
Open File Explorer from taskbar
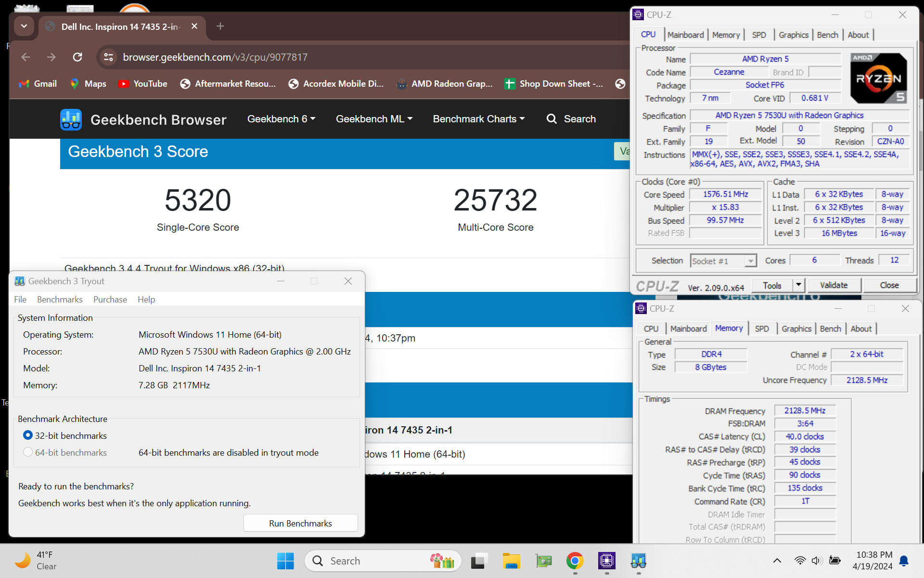pos(511,561)
